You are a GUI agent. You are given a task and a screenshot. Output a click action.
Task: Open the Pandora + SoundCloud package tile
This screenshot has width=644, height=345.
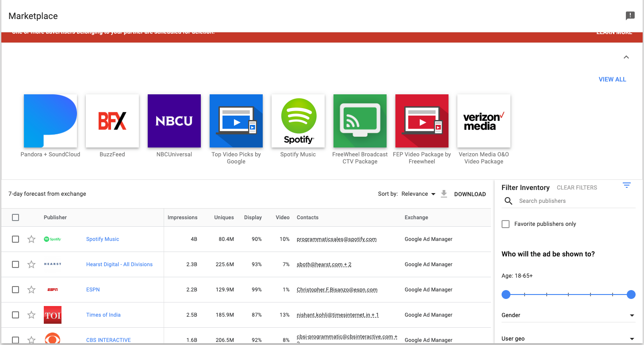50,121
